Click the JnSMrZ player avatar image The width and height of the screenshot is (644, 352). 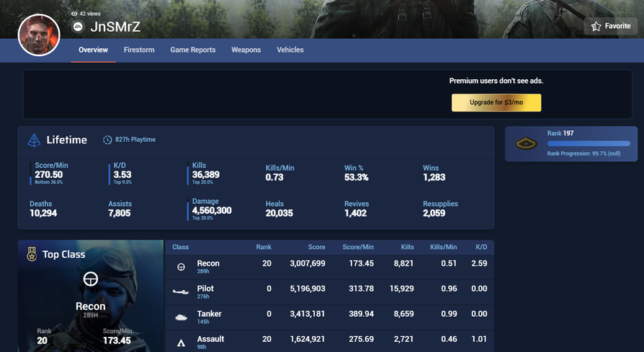pos(39,35)
